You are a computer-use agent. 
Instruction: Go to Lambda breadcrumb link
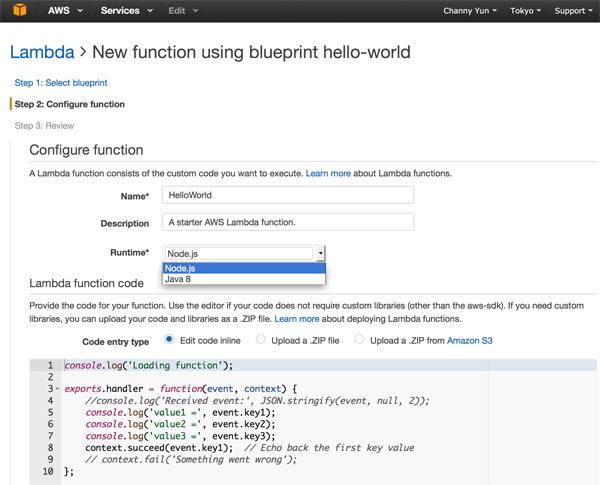[42, 52]
